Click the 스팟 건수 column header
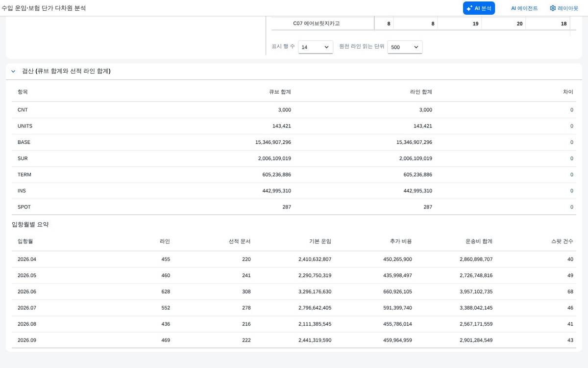This screenshot has width=588, height=368. point(562,241)
